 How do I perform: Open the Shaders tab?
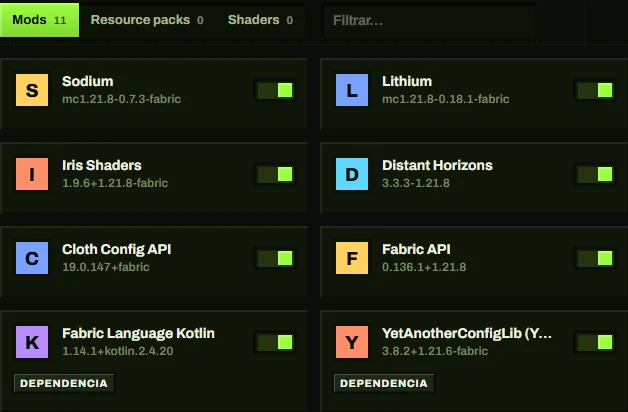tap(260, 20)
